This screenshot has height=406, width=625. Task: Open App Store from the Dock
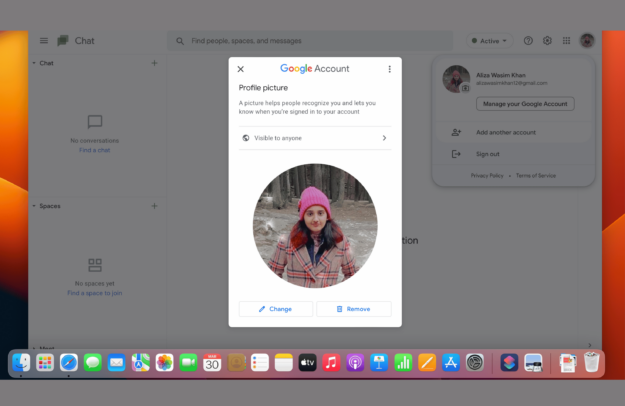(x=451, y=363)
